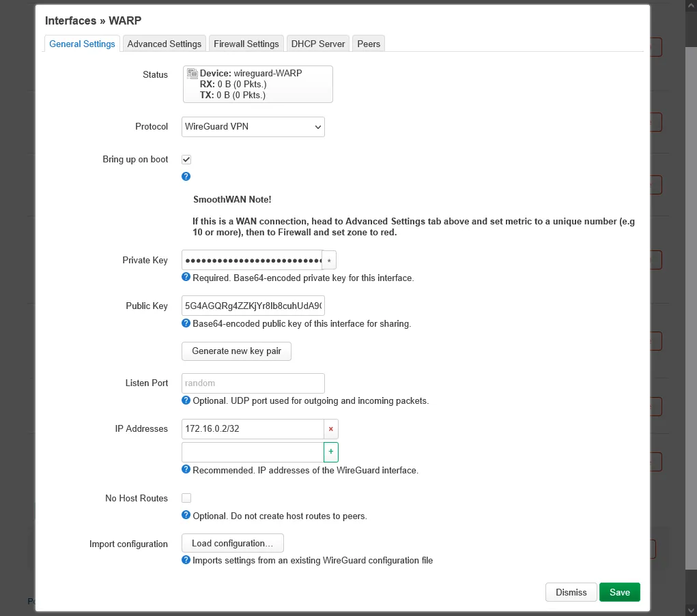Toggle the Bring up on boot checkbox
Image resolution: width=697 pixels, height=616 pixels.
[186, 160]
